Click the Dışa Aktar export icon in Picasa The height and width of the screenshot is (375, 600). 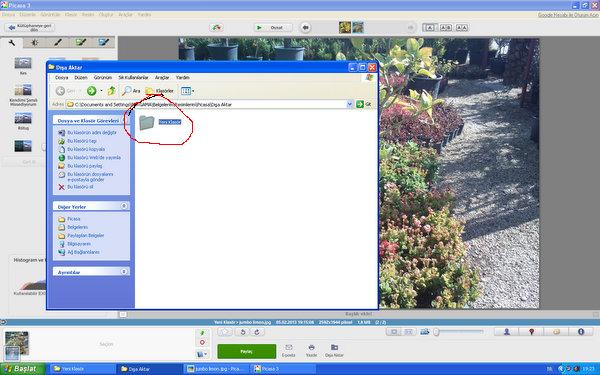point(334,350)
